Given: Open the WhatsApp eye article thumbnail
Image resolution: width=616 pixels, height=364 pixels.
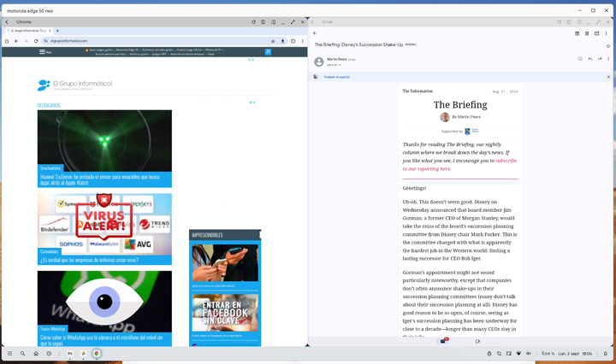Looking at the screenshot, I should click(104, 302).
